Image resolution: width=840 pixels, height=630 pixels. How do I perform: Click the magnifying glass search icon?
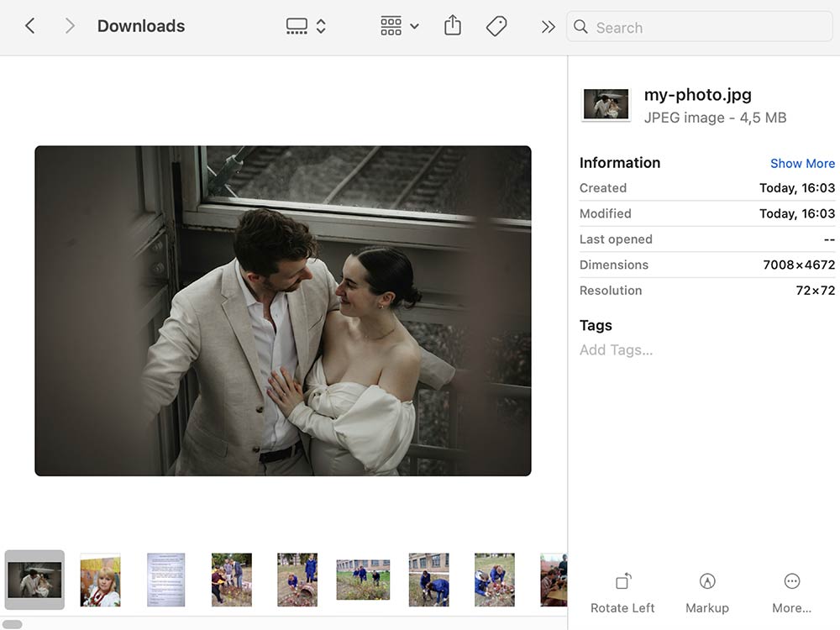[580, 27]
